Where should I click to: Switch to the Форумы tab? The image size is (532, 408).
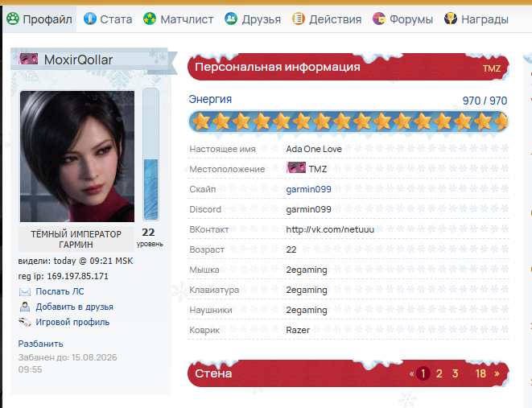click(402, 19)
